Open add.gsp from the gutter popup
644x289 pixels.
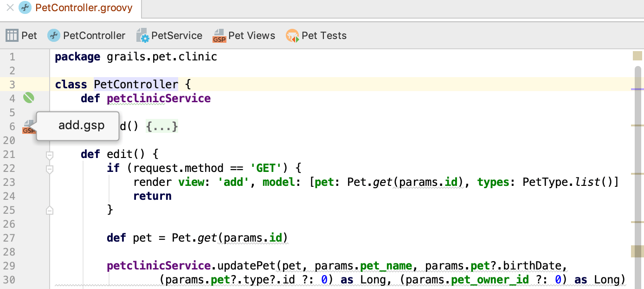pyautogui.click(x=81, y=125)
